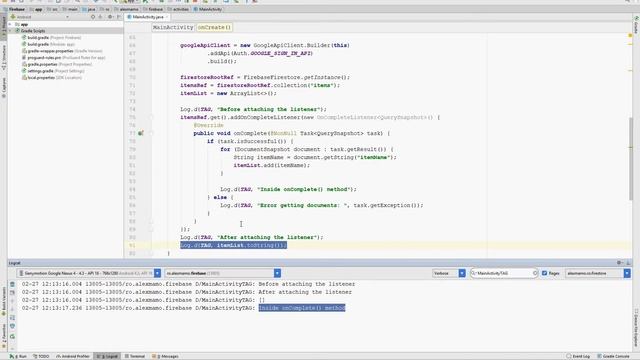This screenshot has width=640, height=360.
Task: Toggle the Regex checkbox in Logcat
Action: (544, 273)
